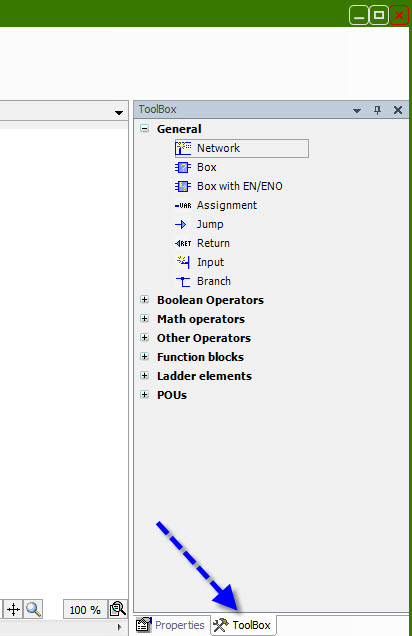
Task: Switch to the ToolBox tab
Action: (x=243, y=625)
